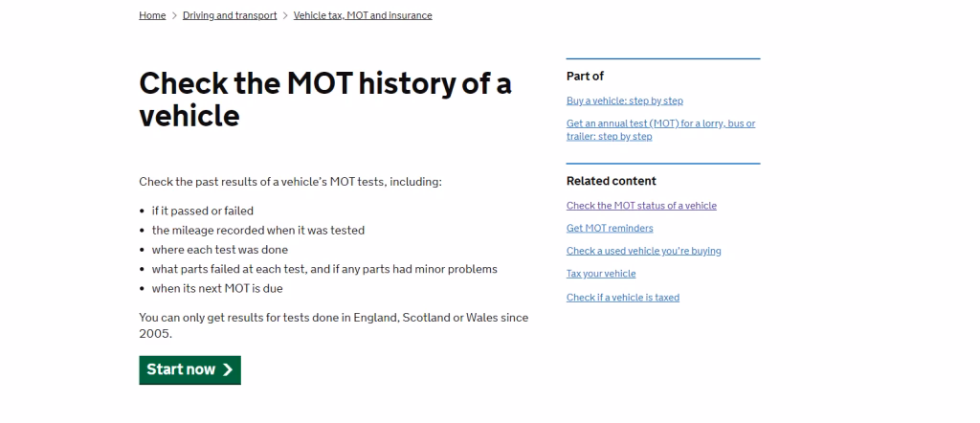980x423 pixels.
Task: Select the Tax your vehicle link
Action: (601, 275)
